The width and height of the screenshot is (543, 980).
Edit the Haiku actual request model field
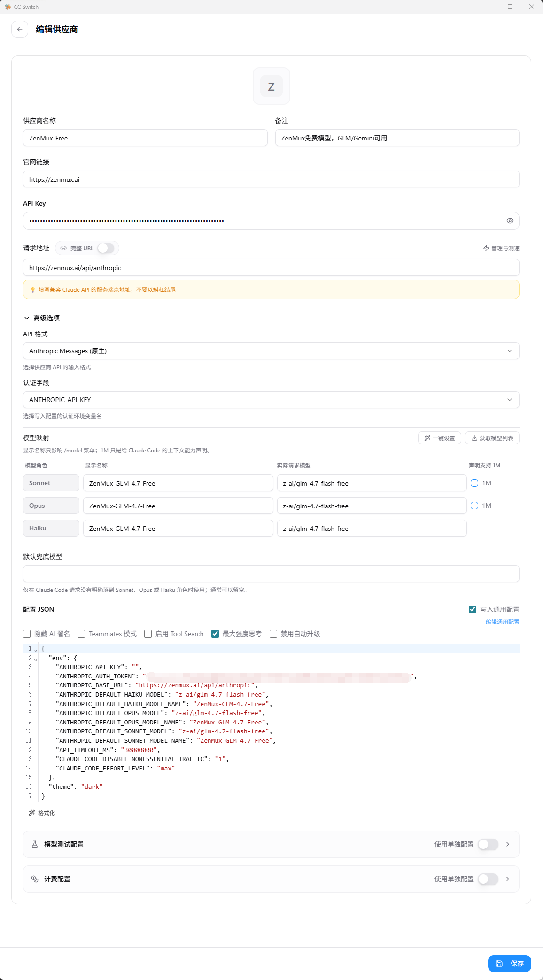[372, 528]
